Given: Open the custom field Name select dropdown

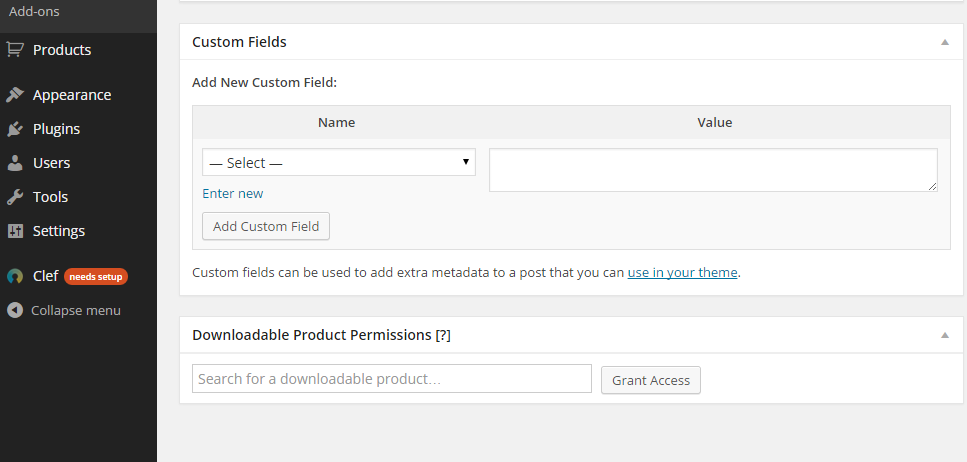Looking at the screenshot, I should 338,163.
